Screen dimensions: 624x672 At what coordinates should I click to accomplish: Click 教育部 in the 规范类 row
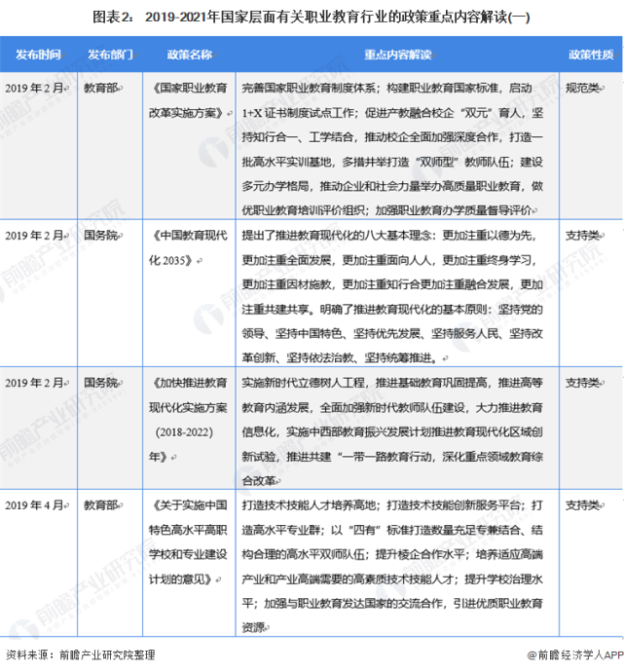pyautogui.click(x=100, y=88)
